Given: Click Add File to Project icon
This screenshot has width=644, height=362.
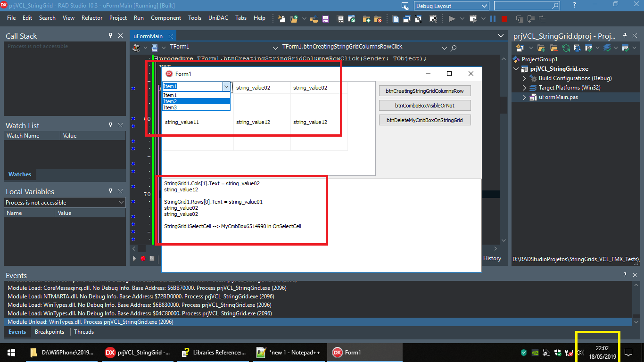Looking at the screenshot, I should (367, 19).
